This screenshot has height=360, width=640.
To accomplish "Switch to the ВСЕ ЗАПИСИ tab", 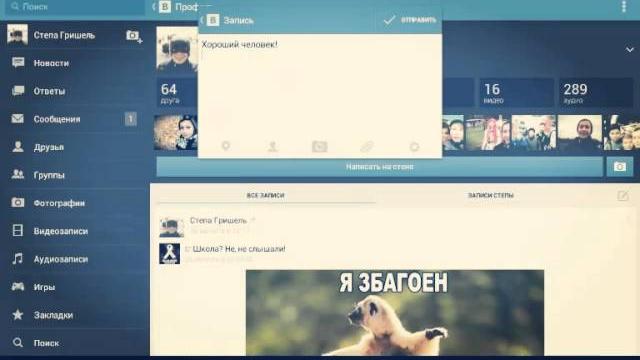I will point(265,196).
